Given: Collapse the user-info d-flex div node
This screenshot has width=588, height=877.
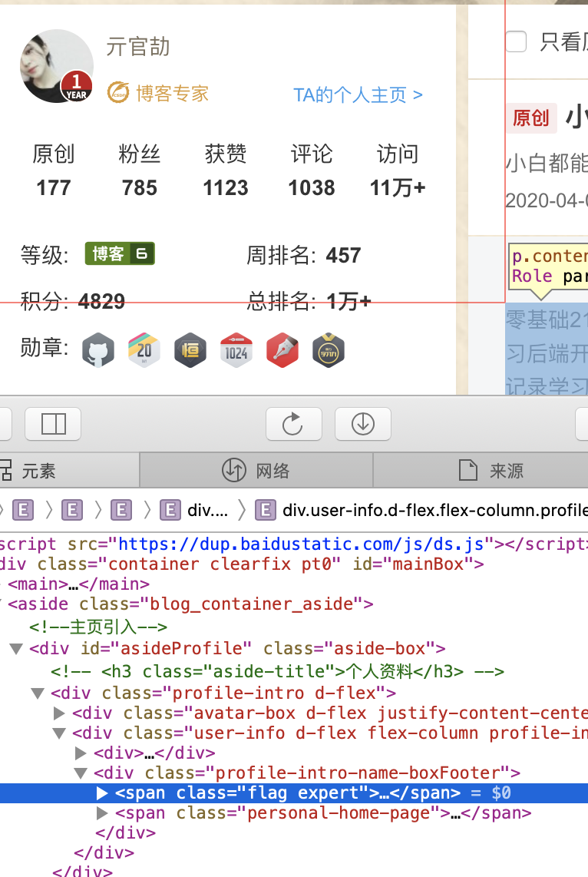Looking at the screenshot, I should [x=59, y=733].
